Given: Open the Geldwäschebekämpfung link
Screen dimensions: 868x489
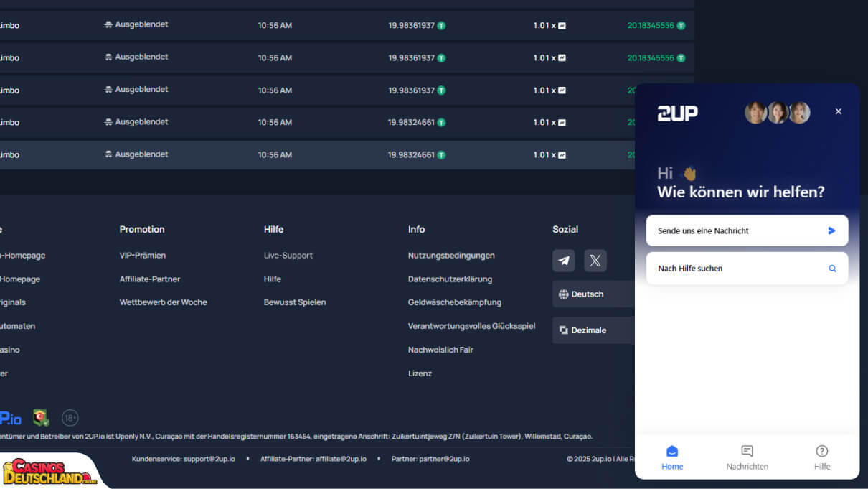Looking at the screenshot, I should (x=455, y=302).
